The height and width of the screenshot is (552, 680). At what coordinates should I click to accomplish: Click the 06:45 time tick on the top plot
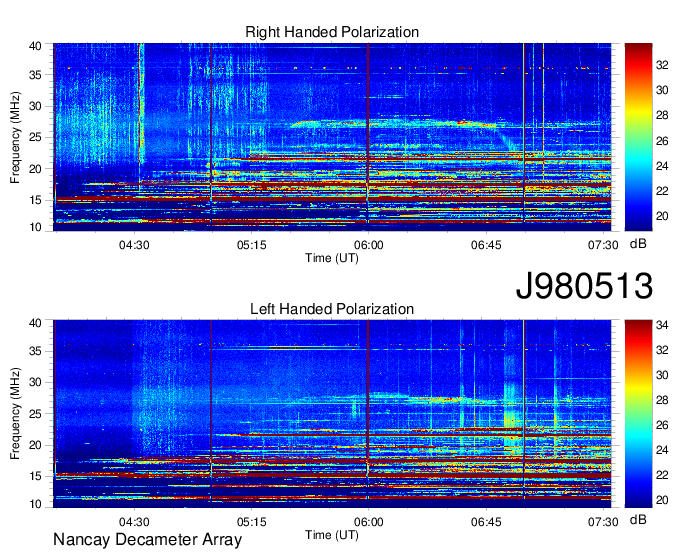[x=486, y=245]
